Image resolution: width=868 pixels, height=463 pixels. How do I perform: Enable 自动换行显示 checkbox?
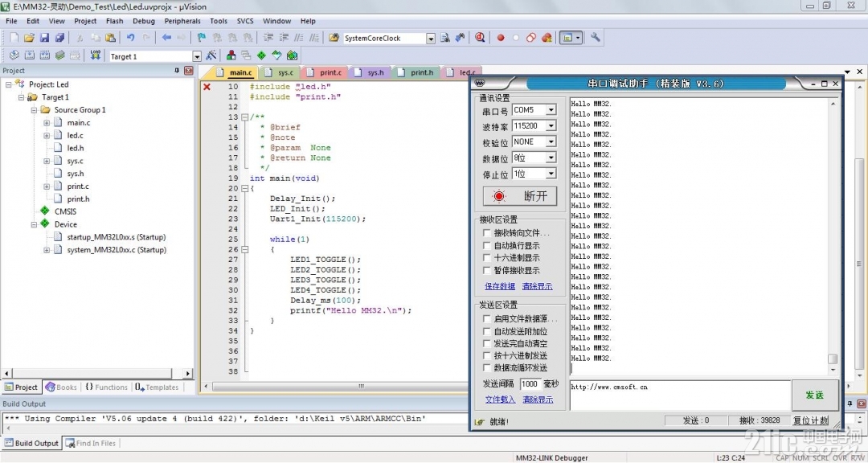point(486,245)
